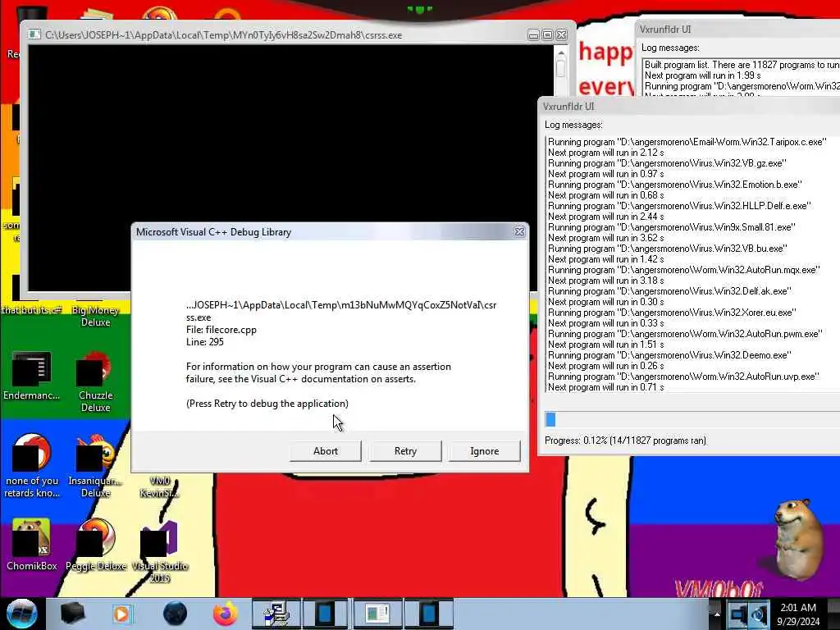Viewport: 840px width, 630px height.
Task: Click the dark globe taskbar icon
Action: pyautogui.click(x=176, y=614)
